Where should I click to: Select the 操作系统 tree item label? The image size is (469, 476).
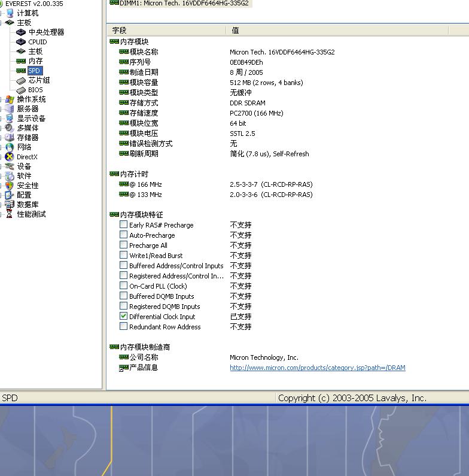[31, 99]
